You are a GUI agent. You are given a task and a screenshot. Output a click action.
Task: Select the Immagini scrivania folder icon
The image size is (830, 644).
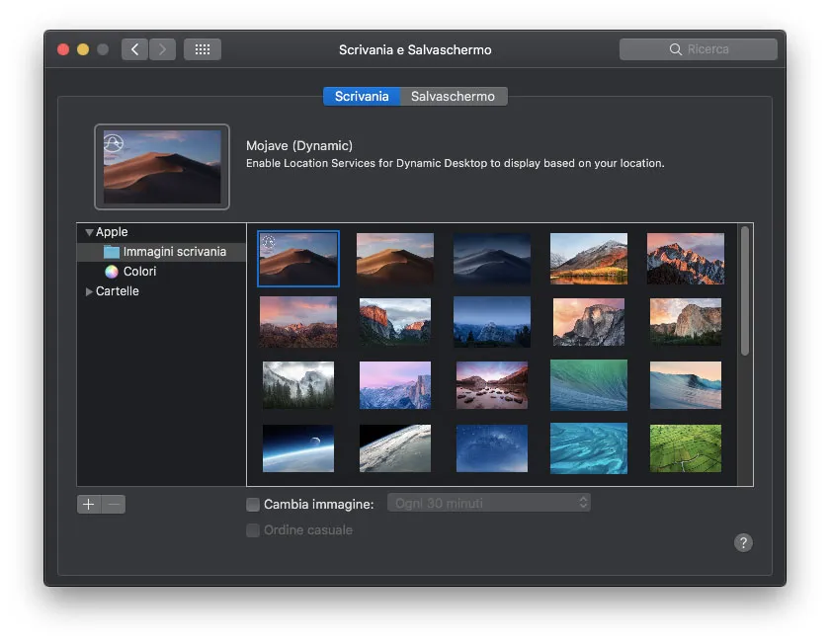(112, 251)
